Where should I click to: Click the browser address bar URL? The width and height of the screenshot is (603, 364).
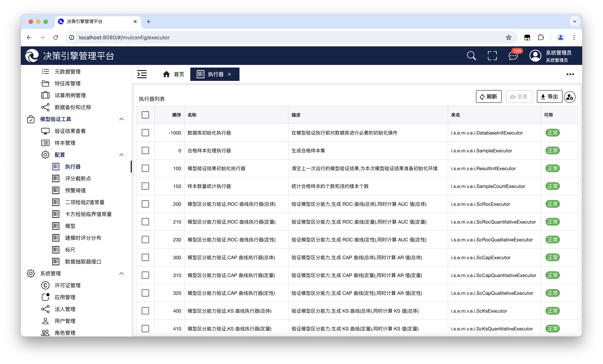(x=124, y=37)
